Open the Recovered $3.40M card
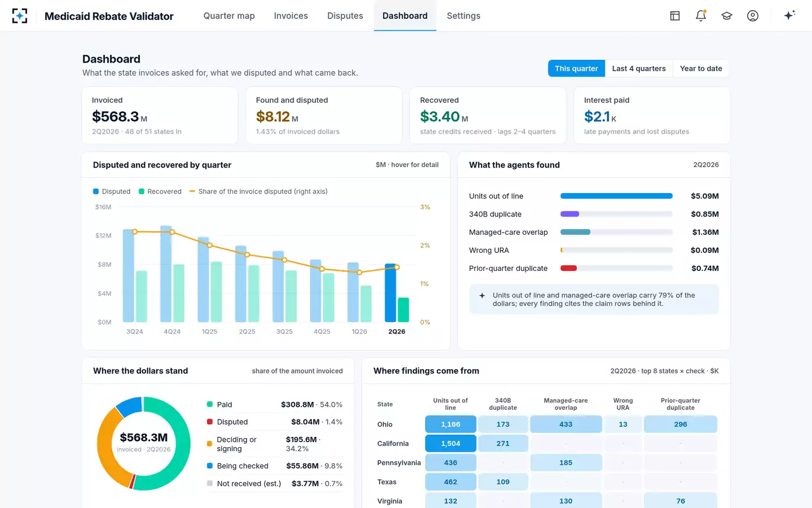 coord(488,115)
